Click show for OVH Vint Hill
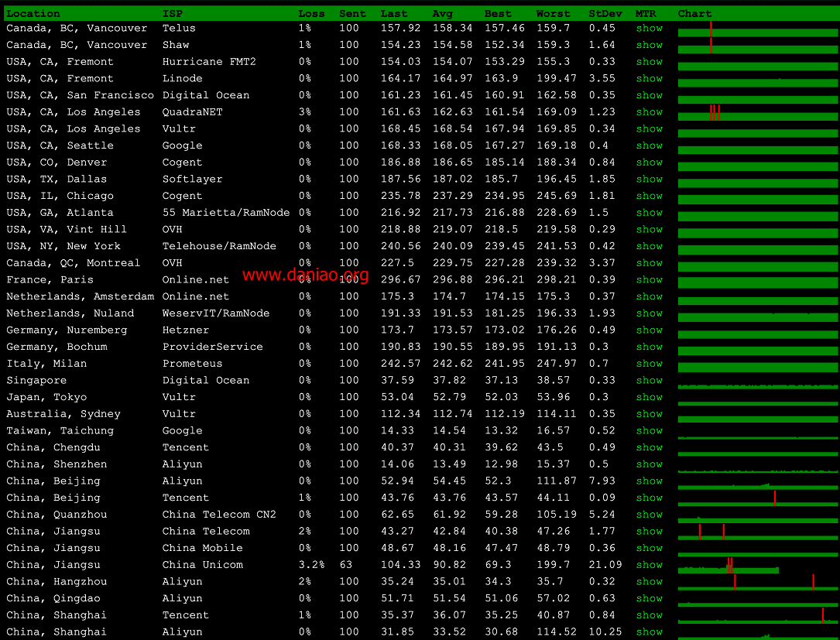Screen dimensions: 840x640 click(x=650, y=229)
